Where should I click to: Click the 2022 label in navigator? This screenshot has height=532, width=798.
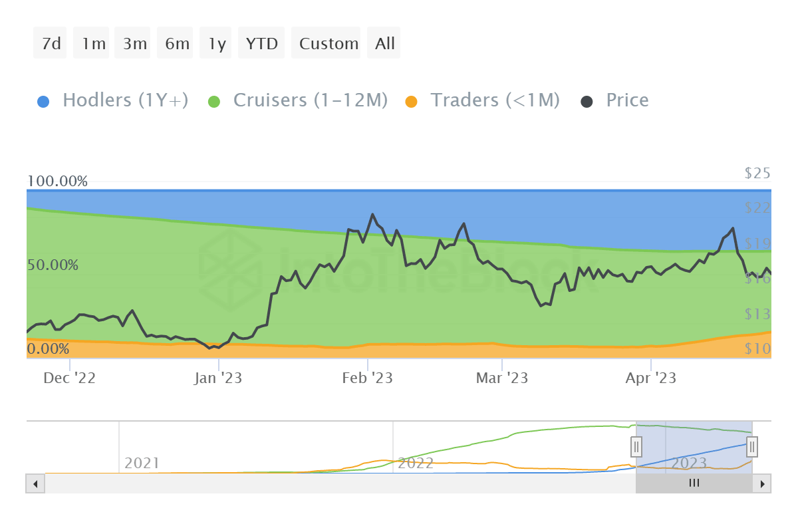[x=415, y=463]
